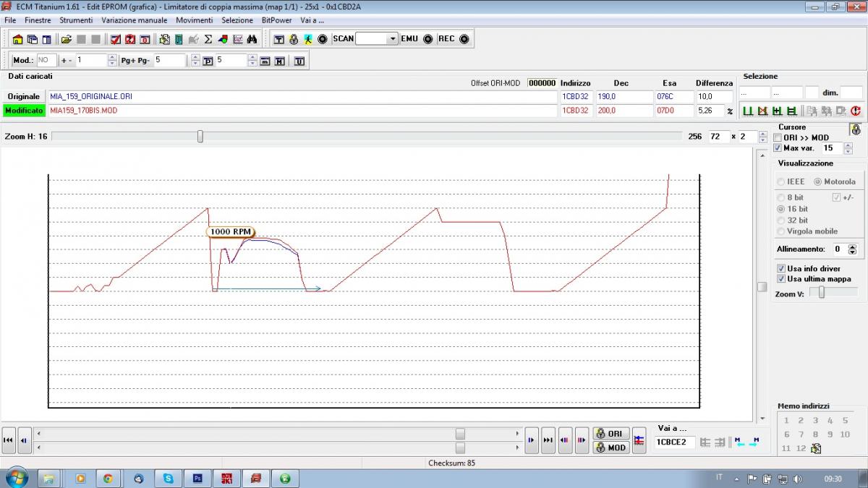Click the Vai a address input field

pyautogui.click(x=673, y=442)
